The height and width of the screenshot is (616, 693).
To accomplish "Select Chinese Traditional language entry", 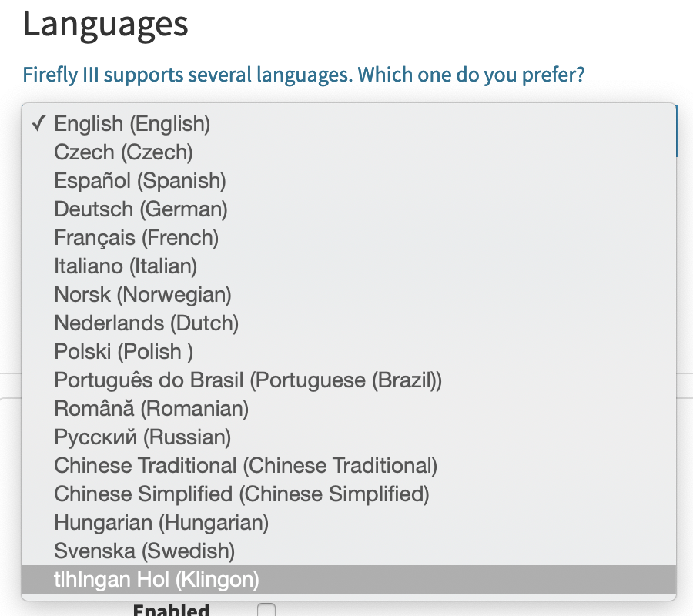I will [245, 465].
